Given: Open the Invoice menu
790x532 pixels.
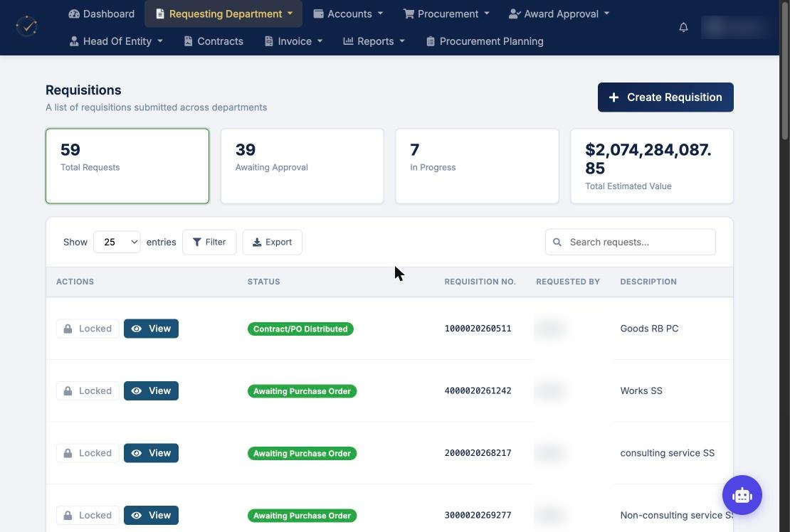Looking at the screenshot, I should click(x=293, y=41).
